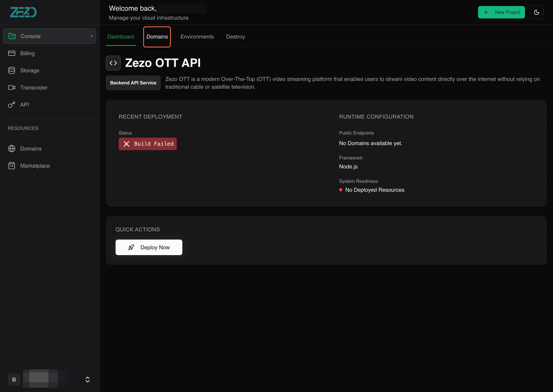Open the Billing card icon
The width and height of the screenshot is (553, 392).
coord(12,53)
